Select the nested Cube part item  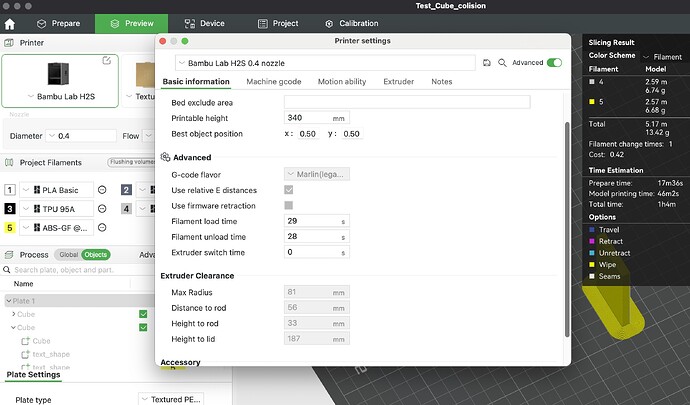[x=41, y=341]
